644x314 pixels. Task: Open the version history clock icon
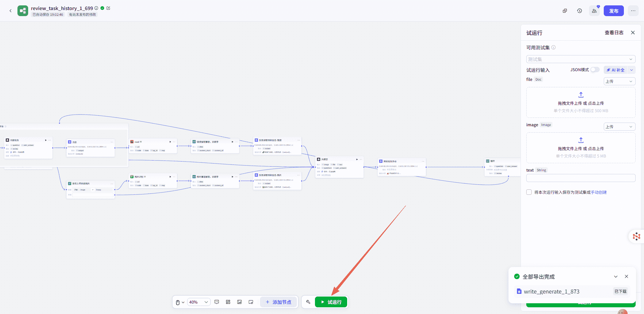click(579, 11)
